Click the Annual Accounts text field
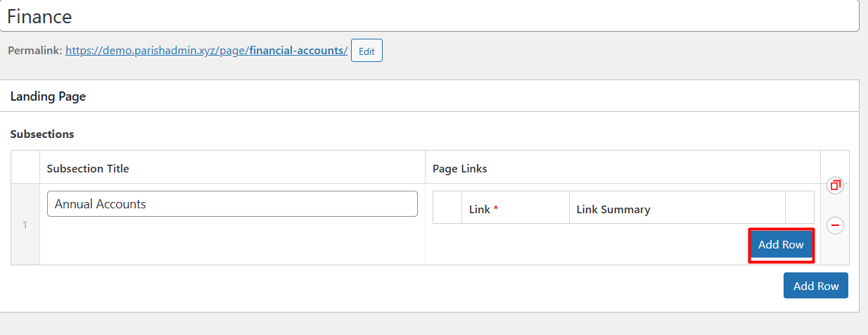This screenshot has height=335, width=868. click(232, 204)
